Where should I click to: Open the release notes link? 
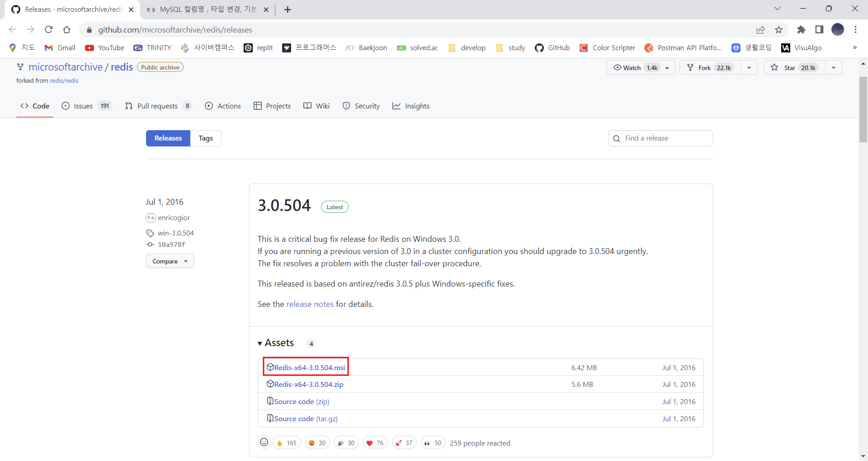(310, 304)
